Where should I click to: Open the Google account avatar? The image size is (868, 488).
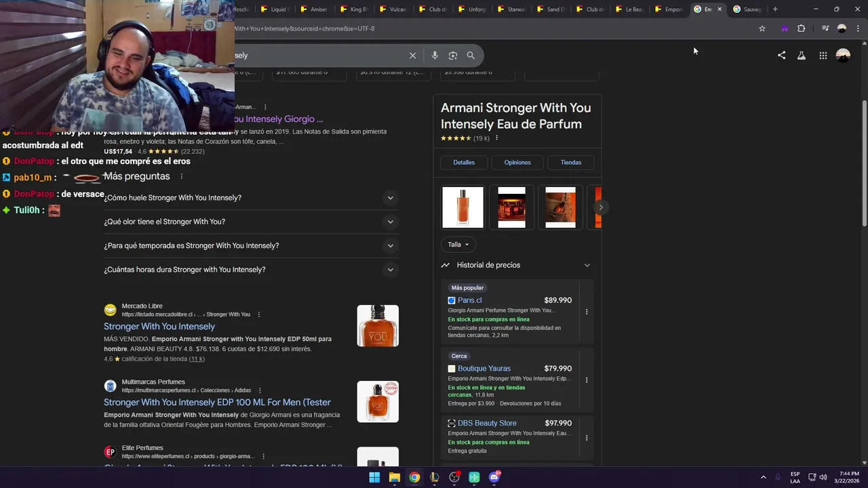tap(843, 56)
